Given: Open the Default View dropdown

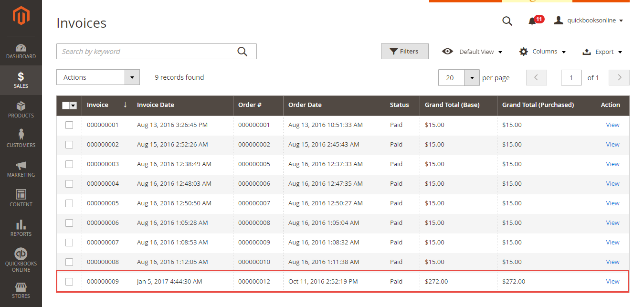Looking at the screenshot, I should coord(473,52).
